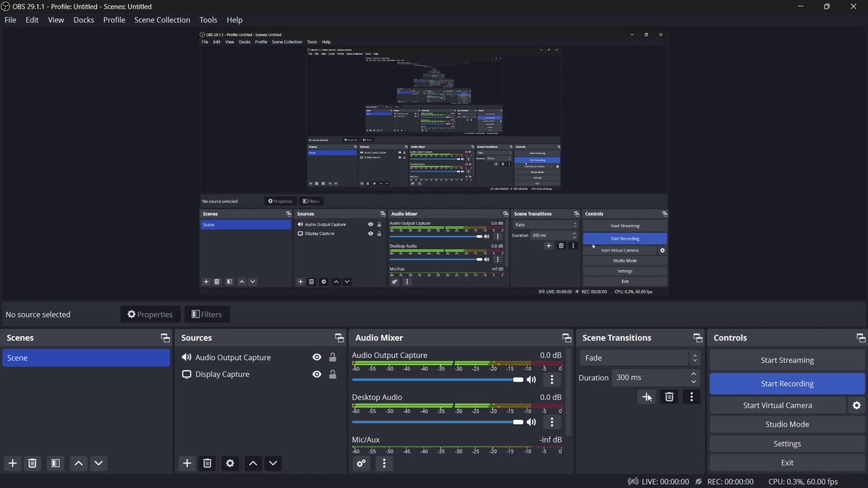Pop out the Audio Mixer dock

click(567, 338)
